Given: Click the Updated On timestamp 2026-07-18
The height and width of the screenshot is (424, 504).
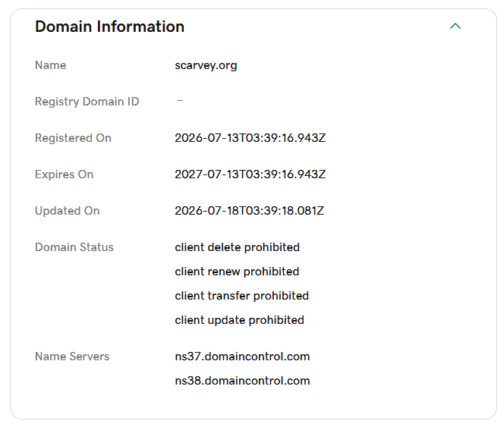Looking at the screenshot, I should click(x=249, y=211).
